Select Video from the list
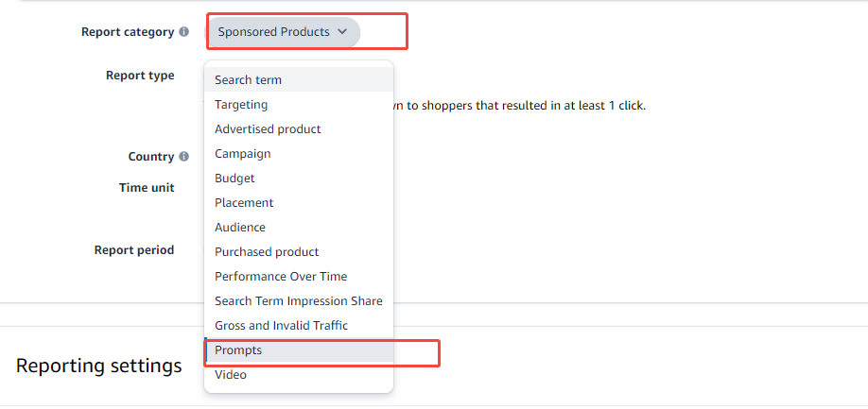This screenshot has width=868, height=409. point(231,375)
